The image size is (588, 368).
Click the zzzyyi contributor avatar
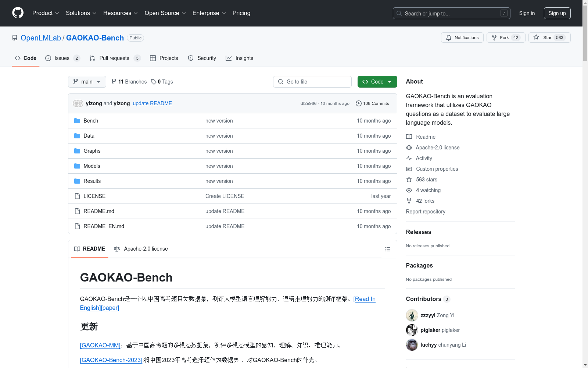coord(412,315)
